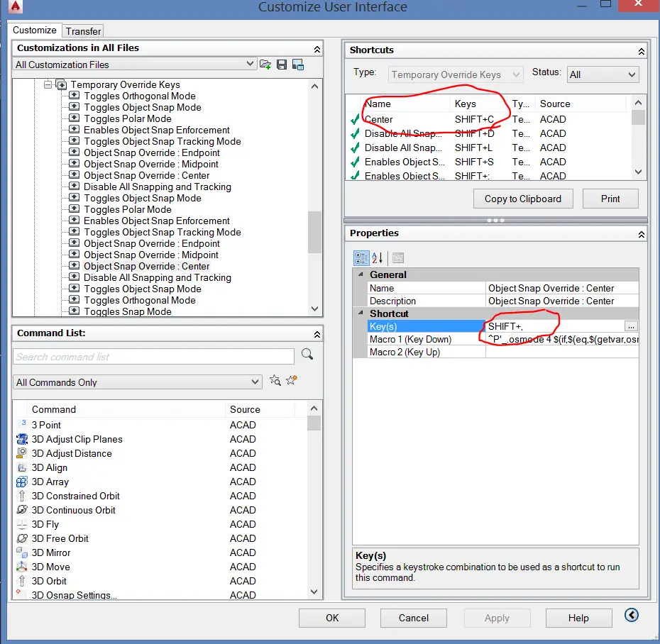Click the 3D Orbit command icon
660x644 pixels.
point(22,581)
